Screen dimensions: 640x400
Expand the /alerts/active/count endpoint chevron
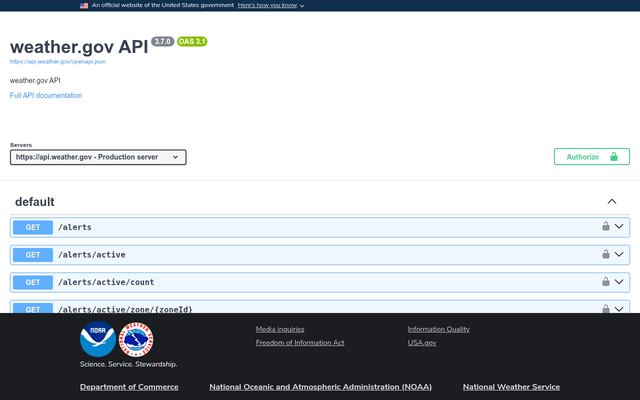click(x=619, y=282)
